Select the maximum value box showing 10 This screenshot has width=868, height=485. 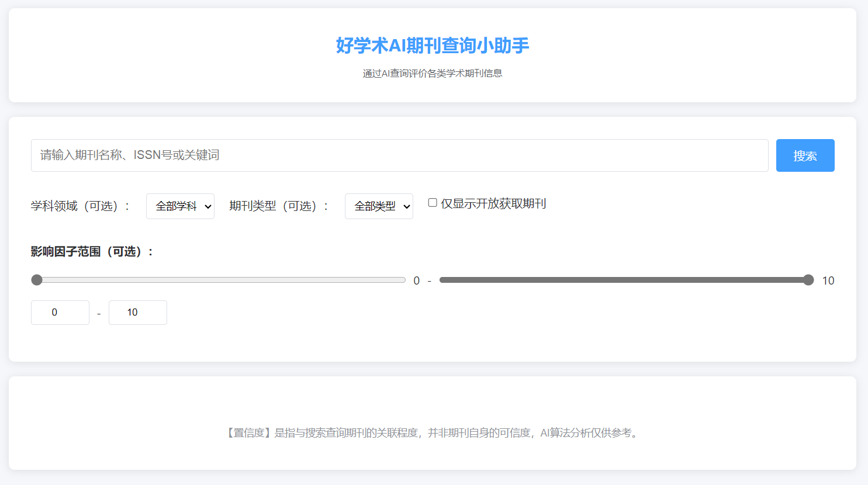137,313
